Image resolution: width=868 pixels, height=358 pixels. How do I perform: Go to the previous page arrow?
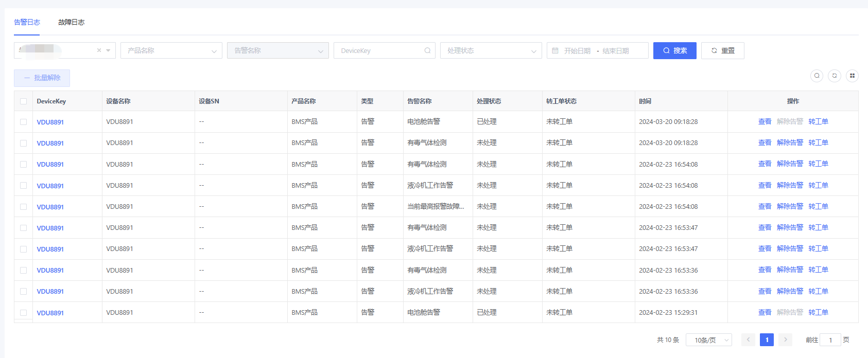coord(749,339)
